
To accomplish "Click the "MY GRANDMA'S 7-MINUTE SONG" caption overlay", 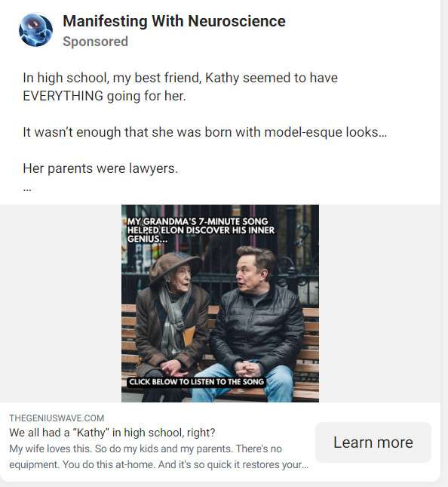I will click(x=201, y=230).
